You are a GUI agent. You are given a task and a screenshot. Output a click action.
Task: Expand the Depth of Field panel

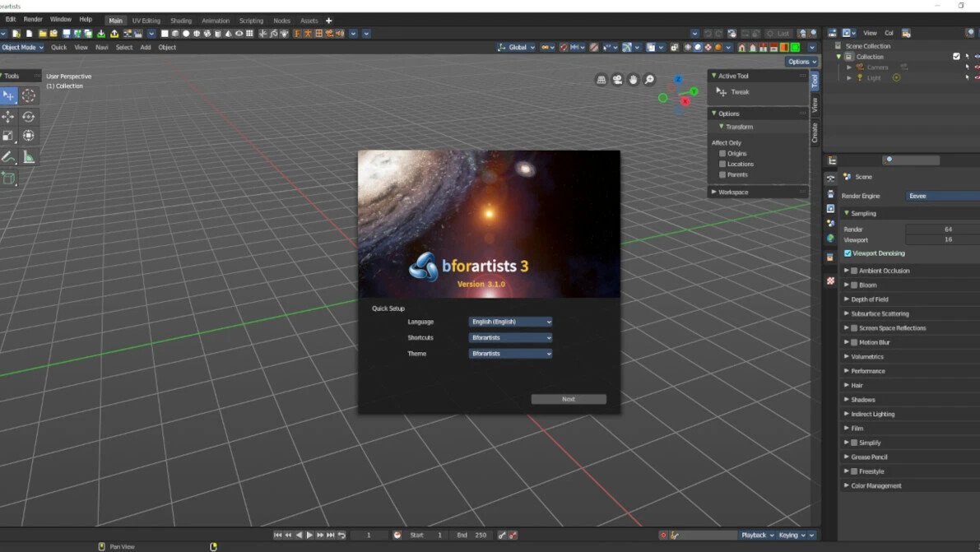coord(846,299)
